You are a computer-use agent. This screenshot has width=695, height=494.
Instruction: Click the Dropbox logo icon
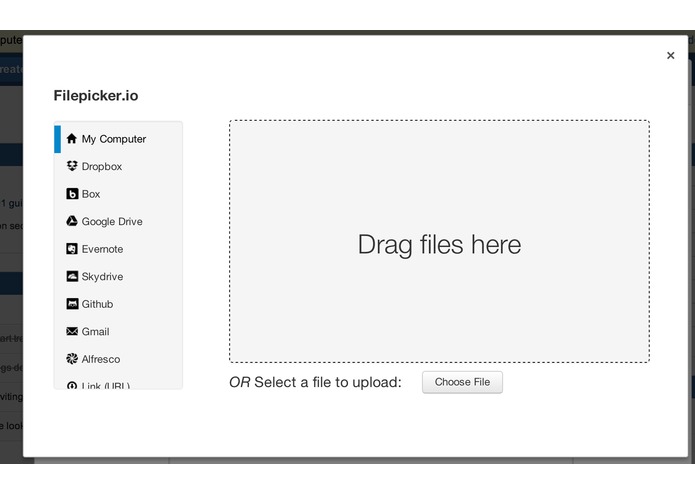(72, 166)
